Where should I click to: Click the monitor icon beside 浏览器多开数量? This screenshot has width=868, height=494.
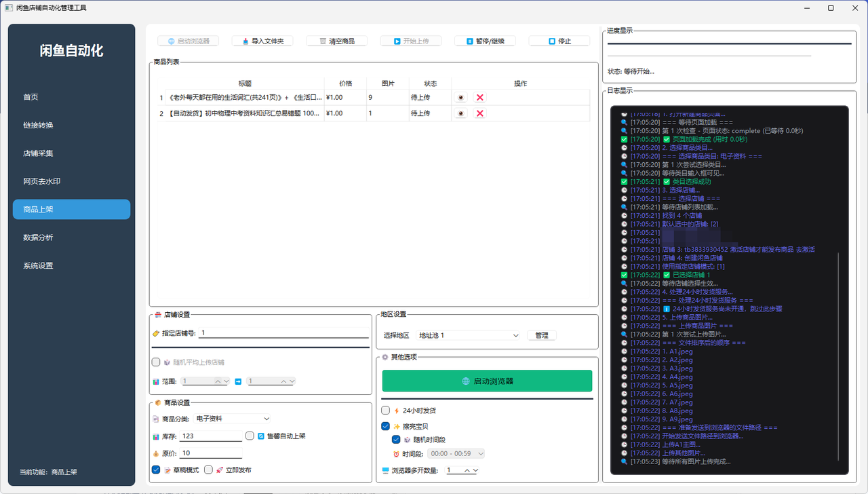coord(385,470)
